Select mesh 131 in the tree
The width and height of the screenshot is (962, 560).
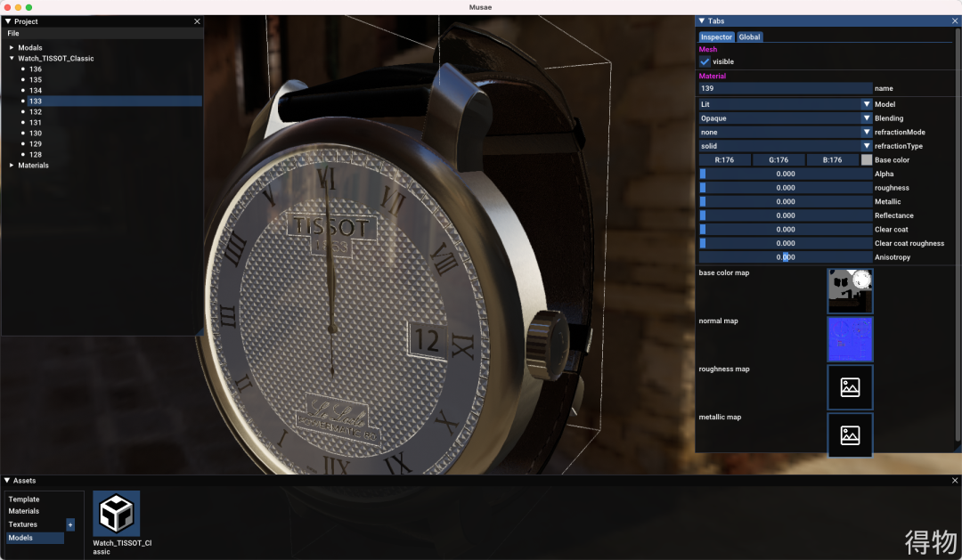click(36, 123)
